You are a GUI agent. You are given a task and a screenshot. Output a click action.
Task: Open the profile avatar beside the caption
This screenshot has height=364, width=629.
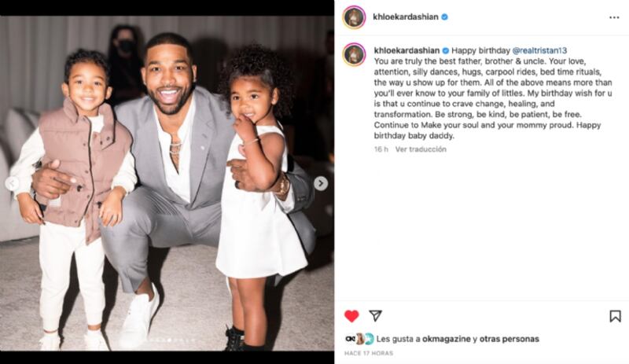354,54
